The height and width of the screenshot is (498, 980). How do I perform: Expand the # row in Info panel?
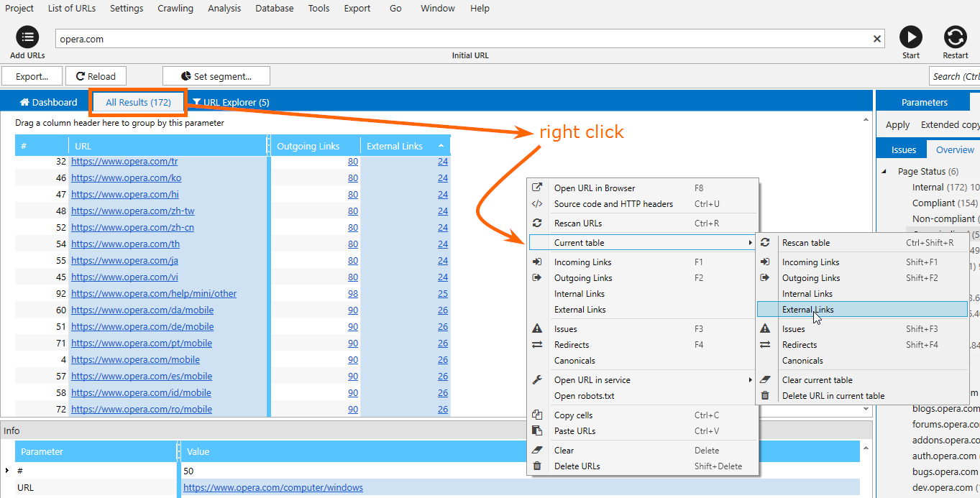[7, 471]
